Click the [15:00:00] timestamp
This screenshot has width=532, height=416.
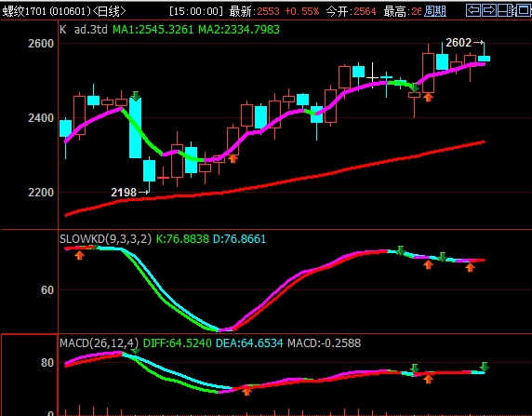click(x=196, y=11)
